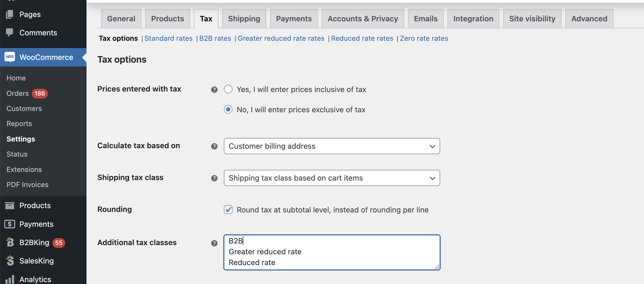Click help icon beside Calculate tax based on
This screenshot has width=644, height=284.
[x=214, y=146]
